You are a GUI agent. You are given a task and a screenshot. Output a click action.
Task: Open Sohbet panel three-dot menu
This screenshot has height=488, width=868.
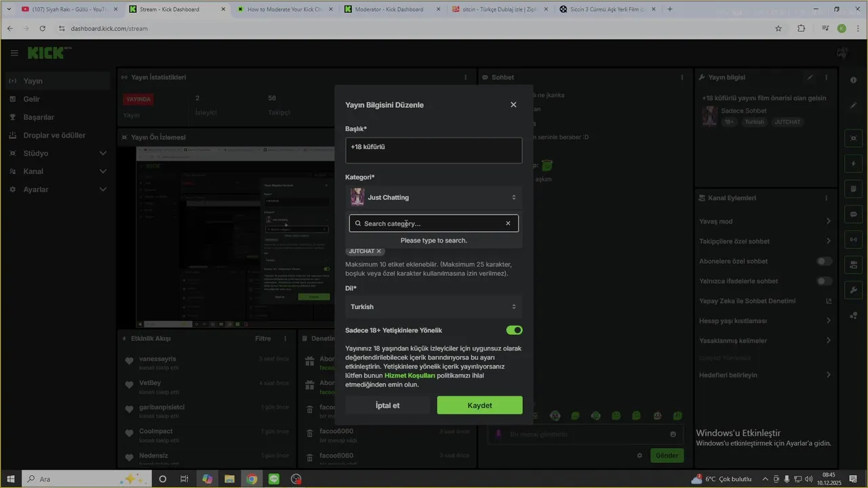pos(682,77)
